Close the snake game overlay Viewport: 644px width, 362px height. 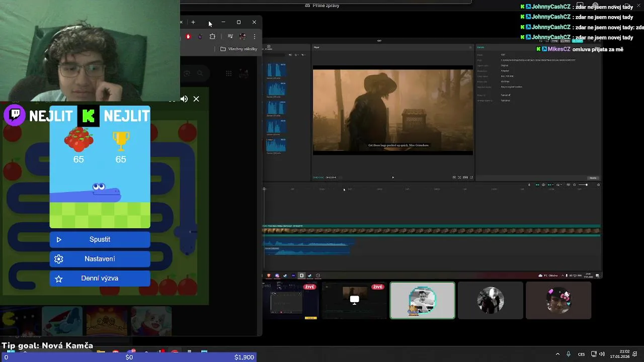(196, 99)
